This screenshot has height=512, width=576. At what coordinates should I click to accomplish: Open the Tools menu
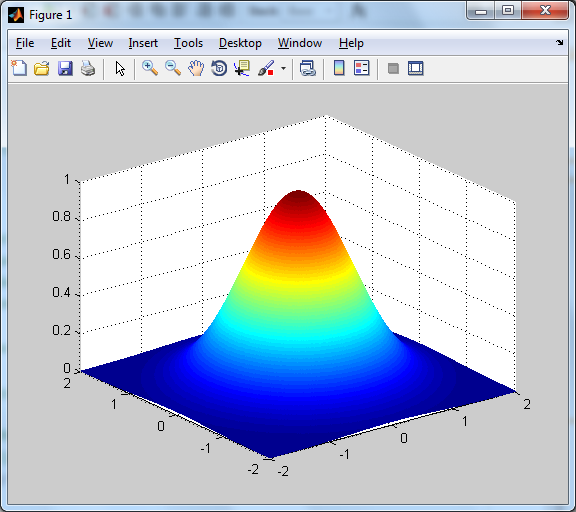(188, 43)
